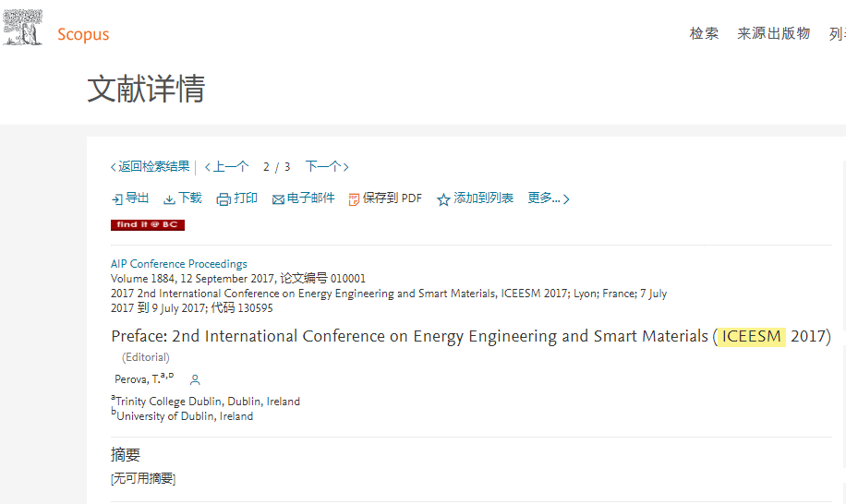The height and width of the screenshot is (504, 846).
Task: Click the Elsevier tree logo
Action: tap(22, 28)
